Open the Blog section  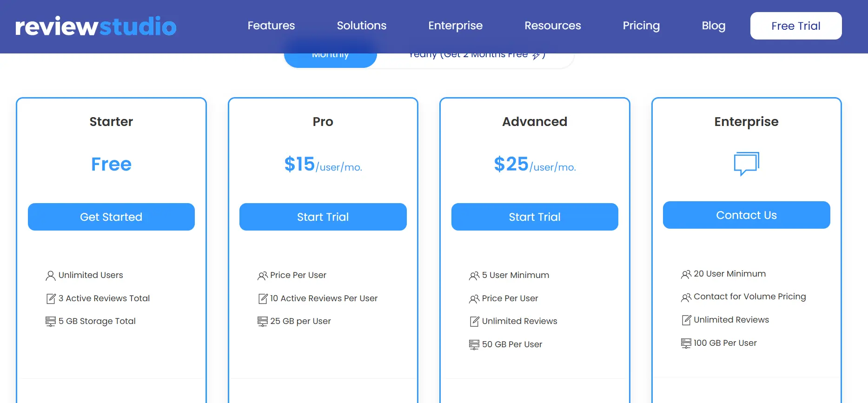[714, 26]
